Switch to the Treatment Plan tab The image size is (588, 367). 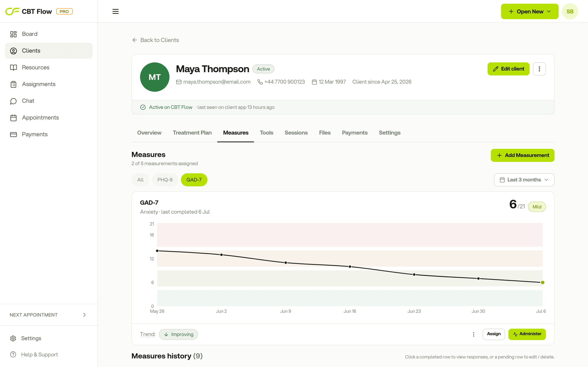click(x=192, y=133)
